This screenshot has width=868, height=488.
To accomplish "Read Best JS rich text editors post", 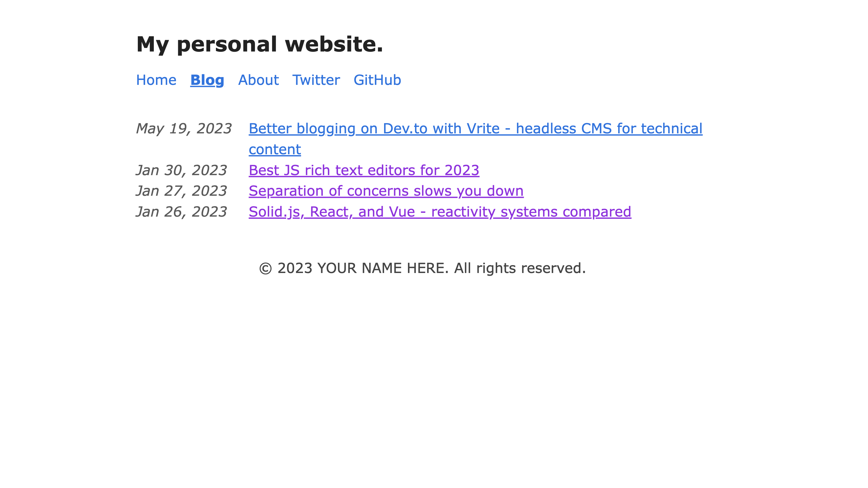I will pyautogui.click(x=364, y=170).
